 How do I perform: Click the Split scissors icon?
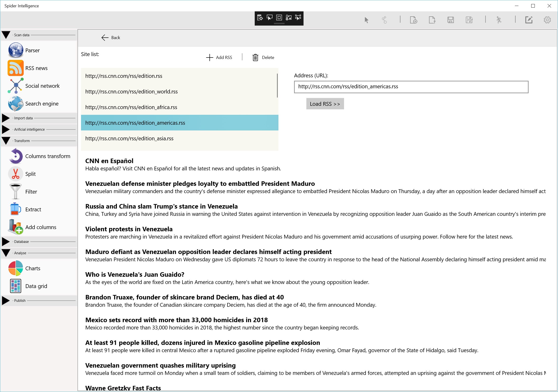click(x=16, y=174)
